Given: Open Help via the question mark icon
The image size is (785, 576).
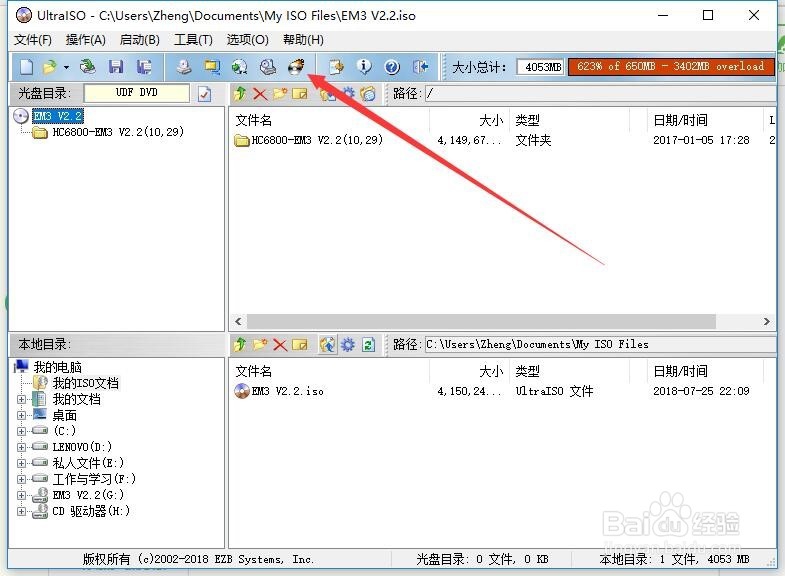Looking at the screenshot, I should pyautogui.click(x=392, y=67).
